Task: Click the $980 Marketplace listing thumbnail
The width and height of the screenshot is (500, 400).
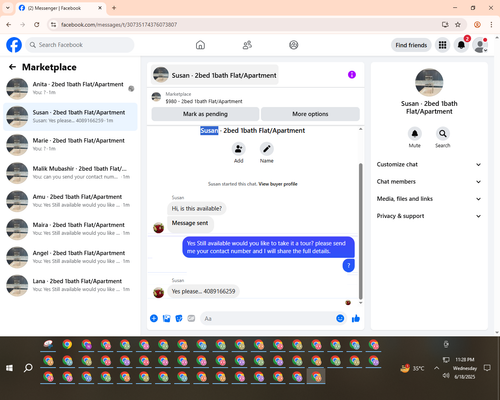Action: click(156, 97)
